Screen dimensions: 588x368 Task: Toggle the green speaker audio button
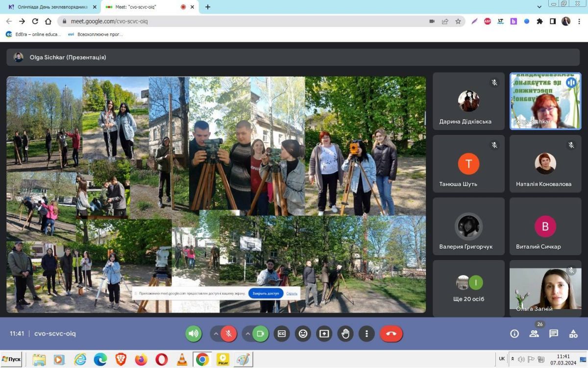click(194, 334)
